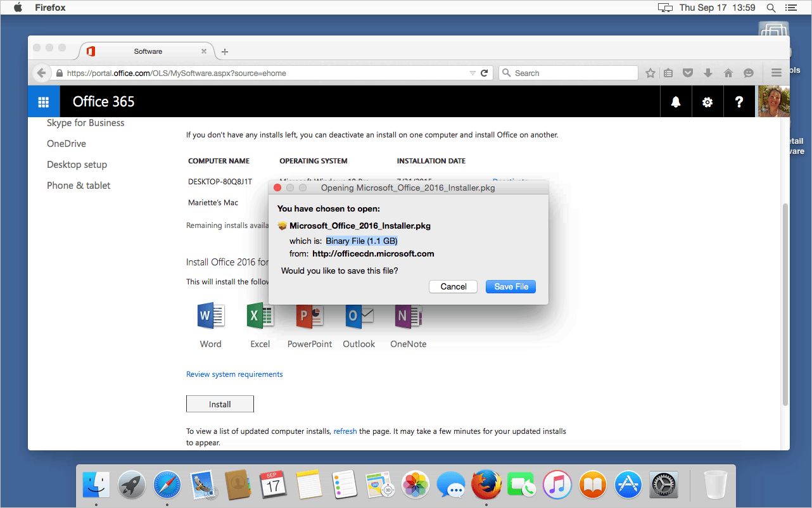812x508 pixels.
Task: Open Office 365 settings gear
Action: tap(707, 101)
